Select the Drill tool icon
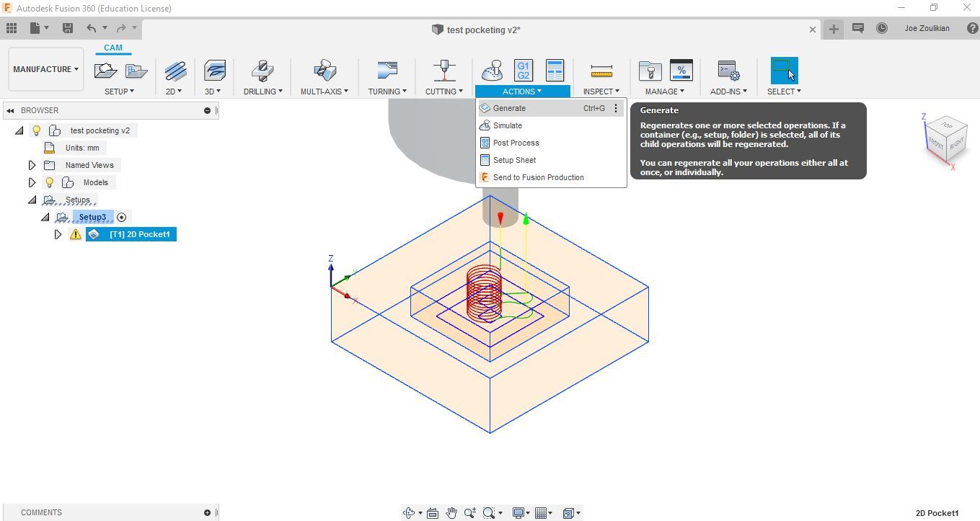The width and height of the screenshot is (980, 521). click(x=262, y=71)
